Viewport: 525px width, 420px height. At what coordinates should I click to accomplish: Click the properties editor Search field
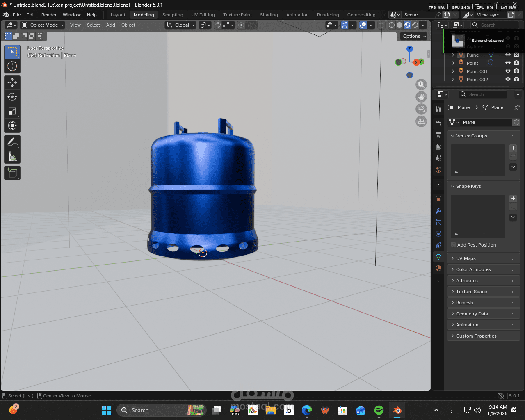pos(483,94)
